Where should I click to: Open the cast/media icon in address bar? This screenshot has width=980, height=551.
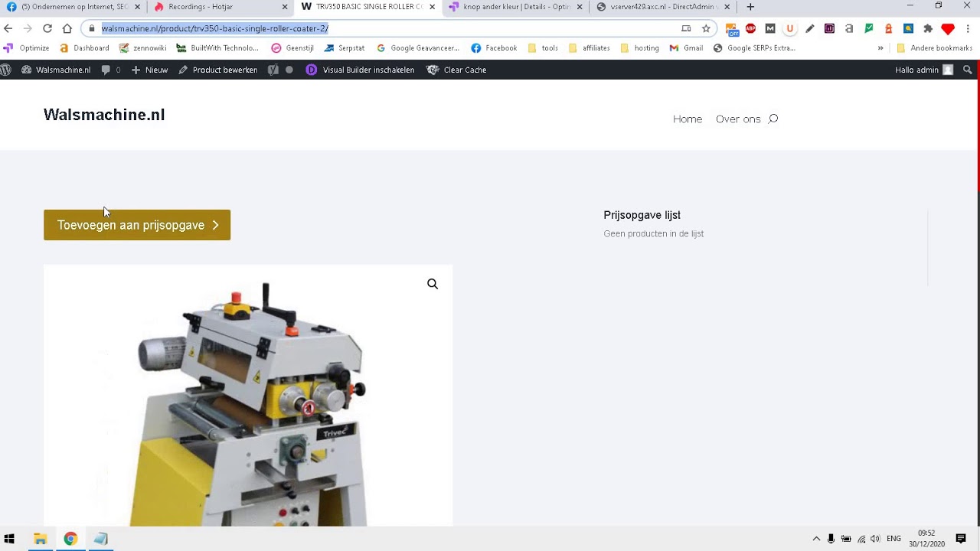(686, 28)
